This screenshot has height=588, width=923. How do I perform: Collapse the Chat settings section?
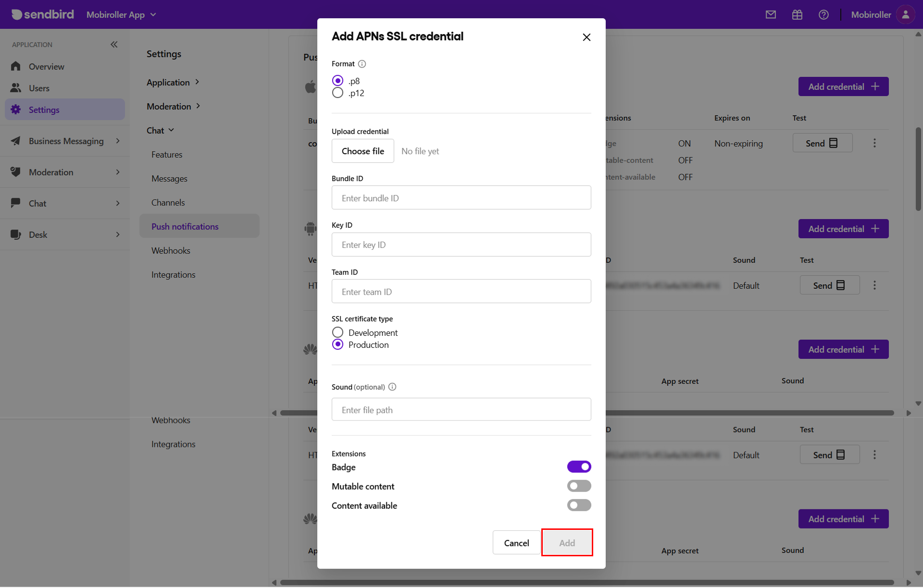pyautogui.click(x=160, y=130)
